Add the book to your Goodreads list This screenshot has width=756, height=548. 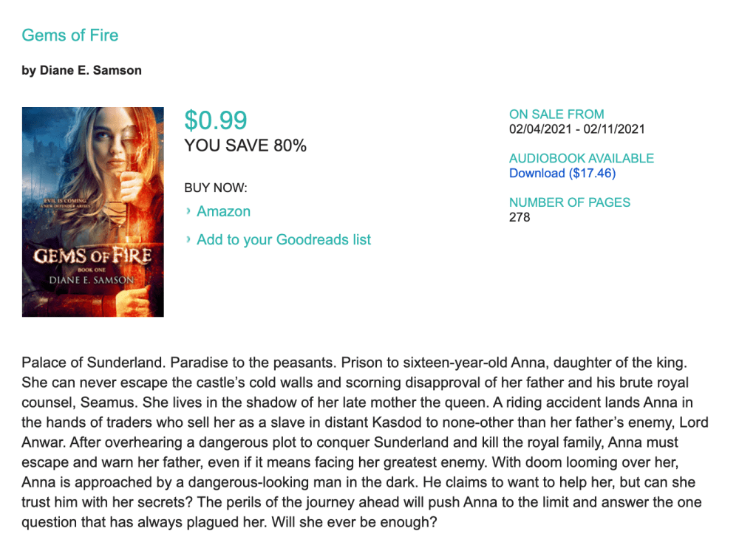coord(284,240)
